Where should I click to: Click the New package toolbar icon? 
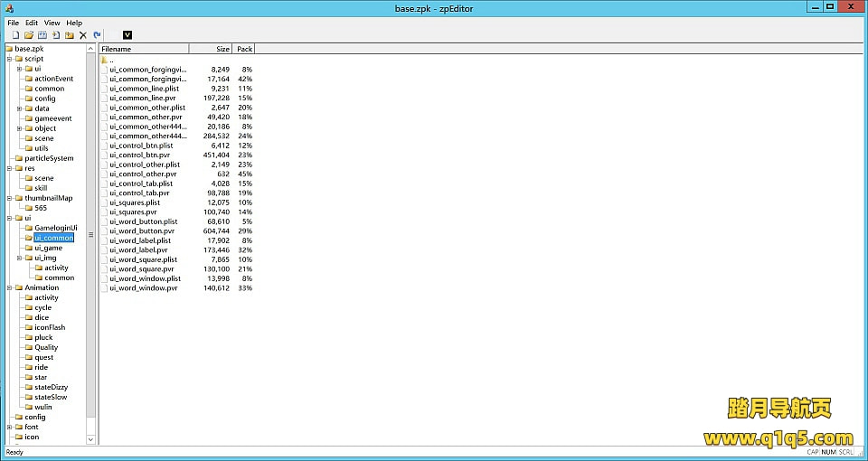pyautogui.click(x=15, y=35)
